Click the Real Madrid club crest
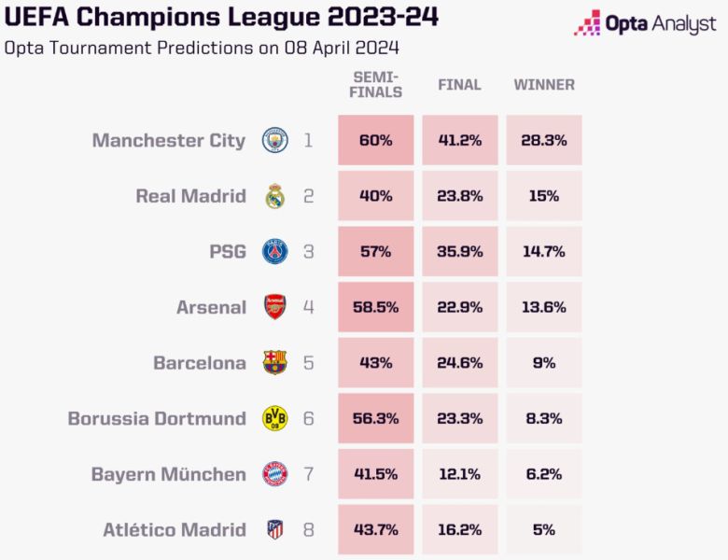728x560 pixels. (274, 196)
